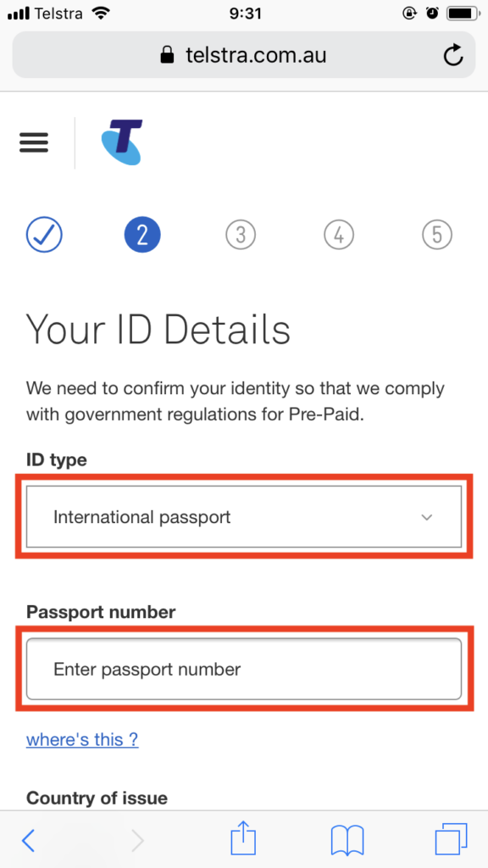Go to completed step one checkmark
The height and width of the screenshot is (868, 488).
tap(44, 235)
